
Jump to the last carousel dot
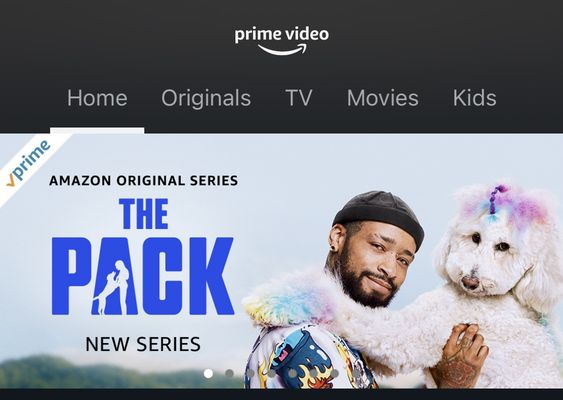click(x=355, y=373)
